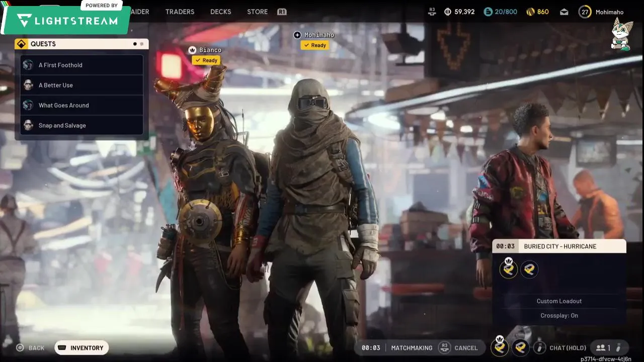Click the 00:03 timer in map panel
The height and width of the screenshot is (362, 644).
505,246
